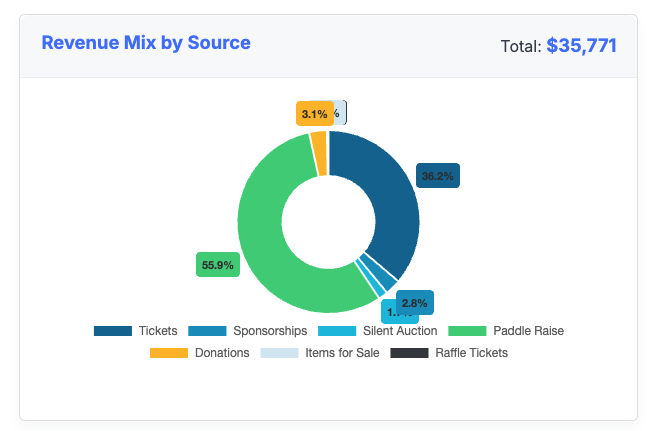Select the orange Donations donut segment
This screenshot has height=431, width=652.
coord(319,153)
